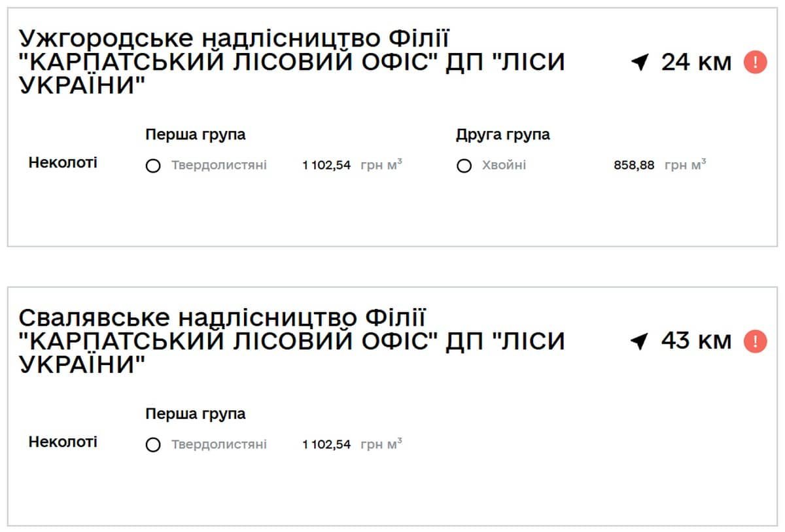
Task: Click the 858,88 грн price
Action: tap(633, 166)
